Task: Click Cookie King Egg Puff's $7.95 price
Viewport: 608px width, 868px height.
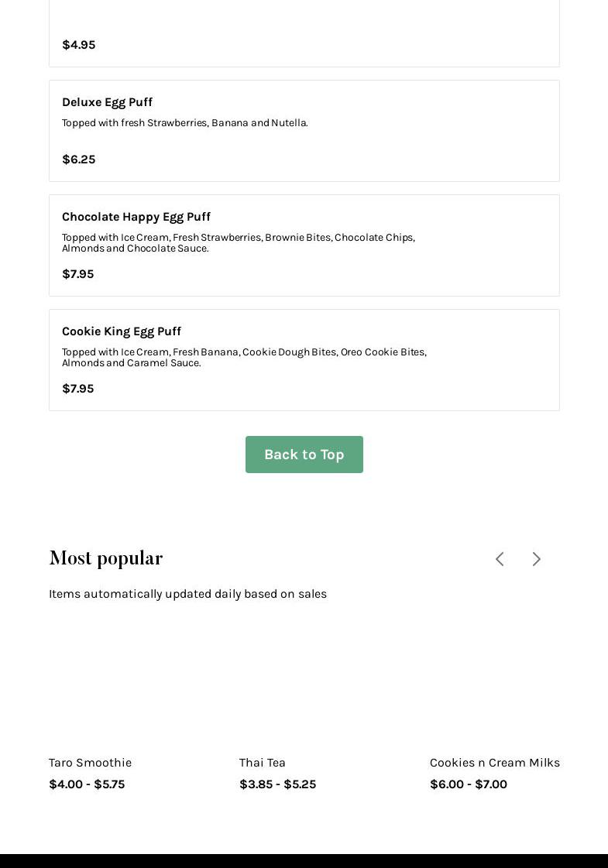Action: [78, 389]
